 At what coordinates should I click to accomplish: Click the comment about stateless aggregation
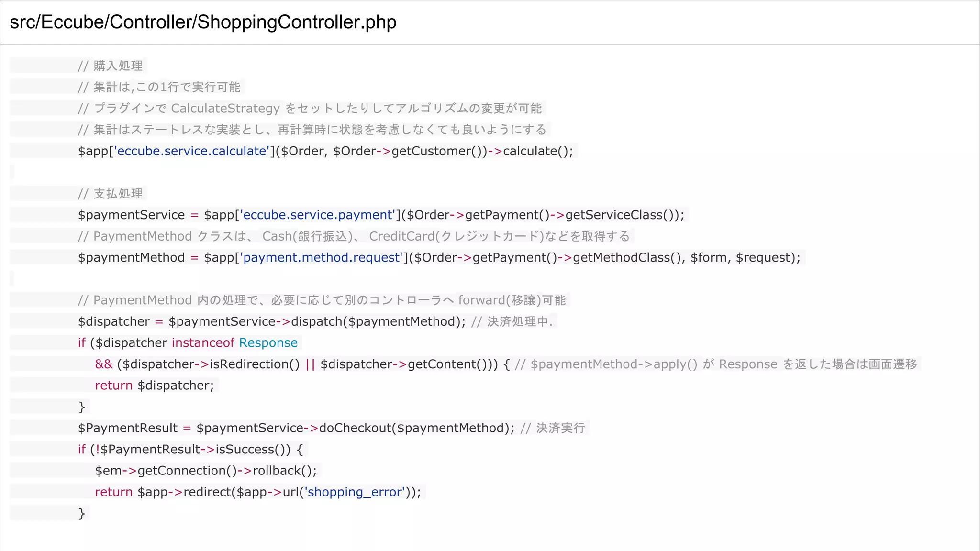click(x=312, y=130)
